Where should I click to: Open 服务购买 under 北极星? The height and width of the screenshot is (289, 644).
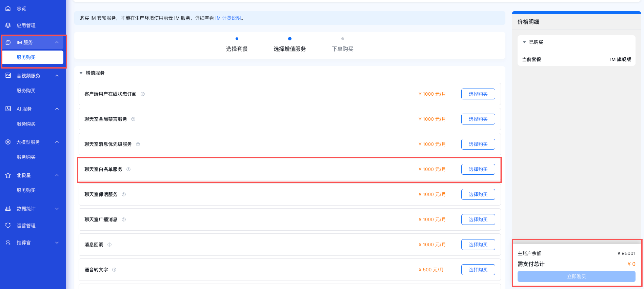click(x=26, y=190)
